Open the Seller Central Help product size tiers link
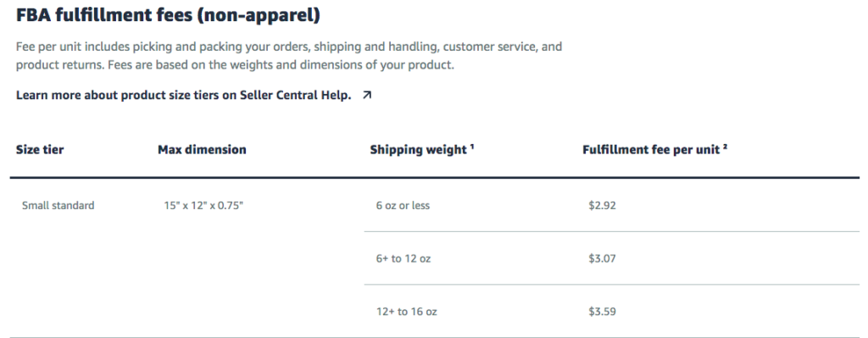 (x=183, y=95)
